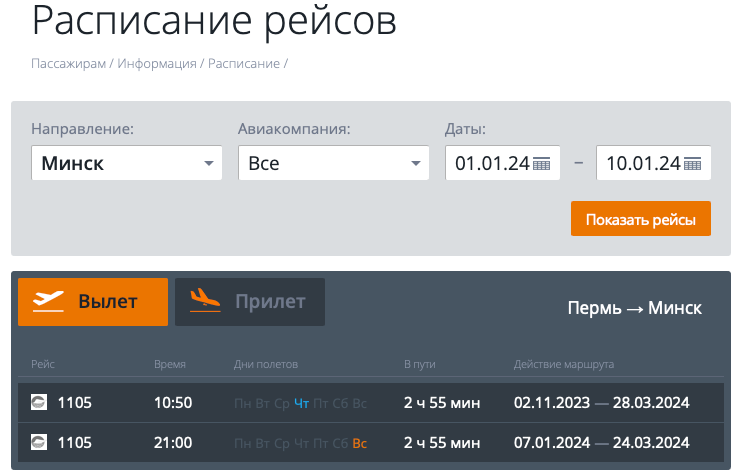Click the Время column header
This screenshot has height=476, width=735.
point(170,364)
